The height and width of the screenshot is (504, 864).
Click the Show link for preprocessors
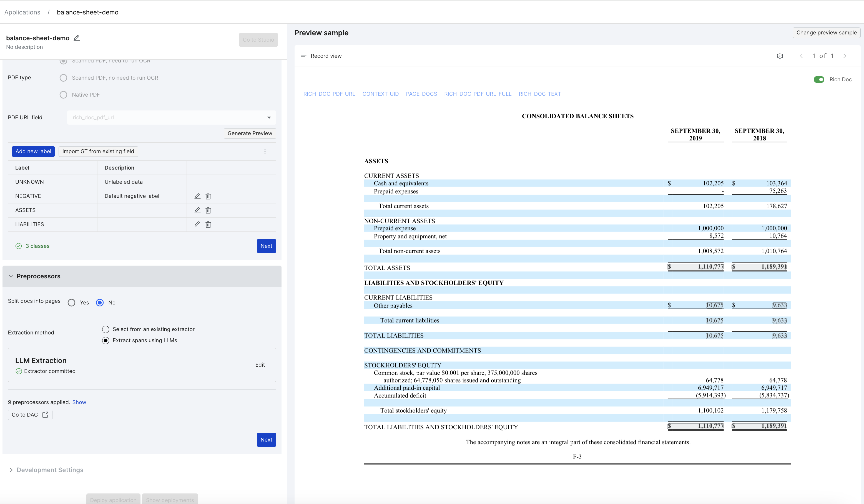point(79,402)
